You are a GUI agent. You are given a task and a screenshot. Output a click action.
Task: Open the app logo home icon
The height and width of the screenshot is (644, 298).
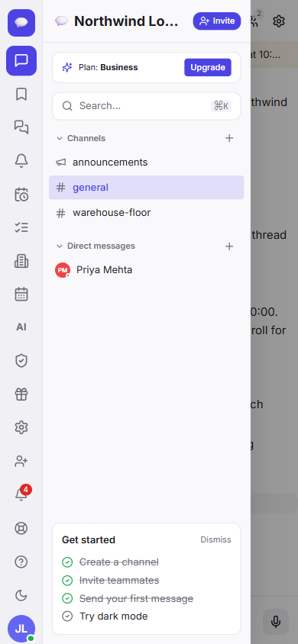tap(21, 23)
